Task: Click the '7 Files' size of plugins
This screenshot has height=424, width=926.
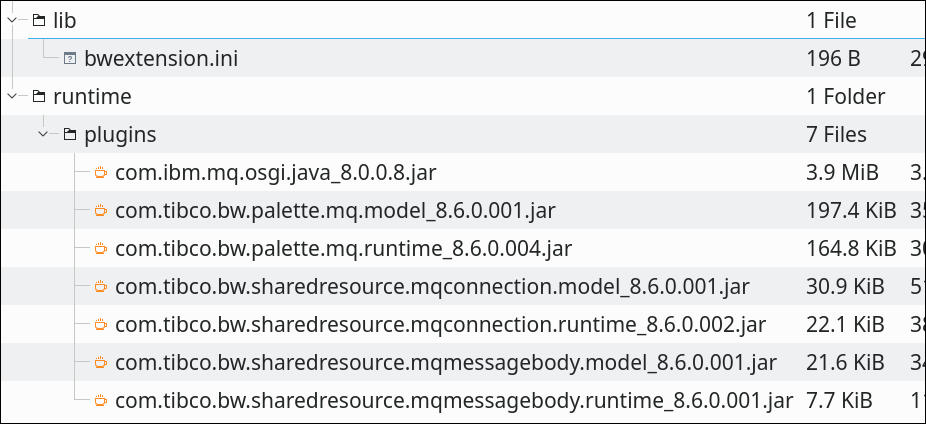Action: [x=836, y=135]
